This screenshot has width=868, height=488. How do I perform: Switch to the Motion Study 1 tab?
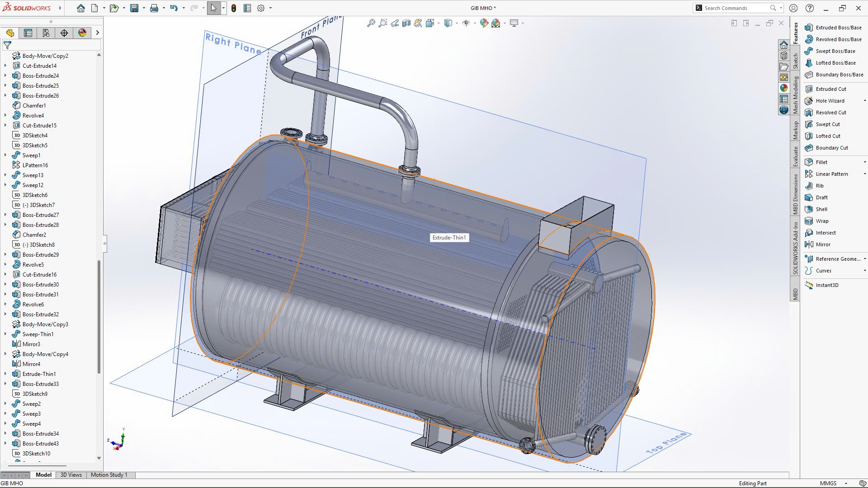tap(109, 475)
